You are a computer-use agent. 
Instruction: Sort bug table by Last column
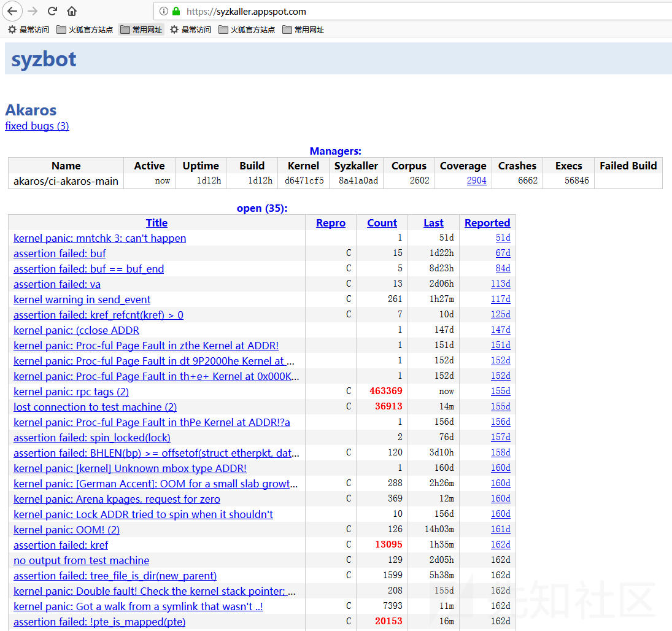tap(433, 223)
